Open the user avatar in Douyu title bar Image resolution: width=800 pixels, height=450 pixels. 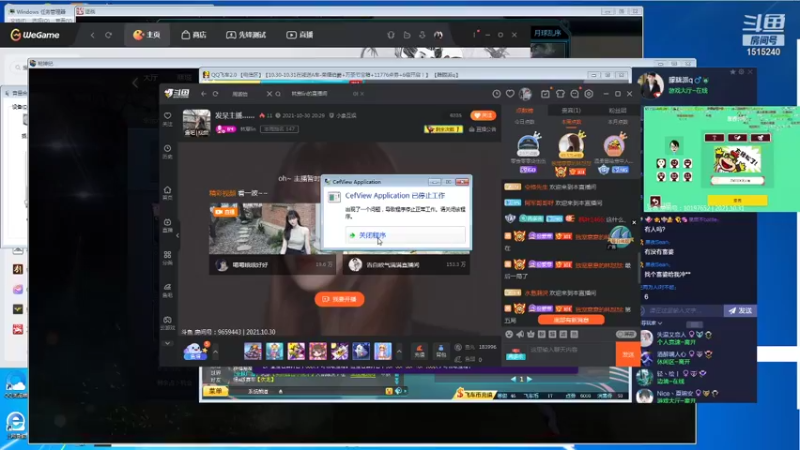(526, 94)
